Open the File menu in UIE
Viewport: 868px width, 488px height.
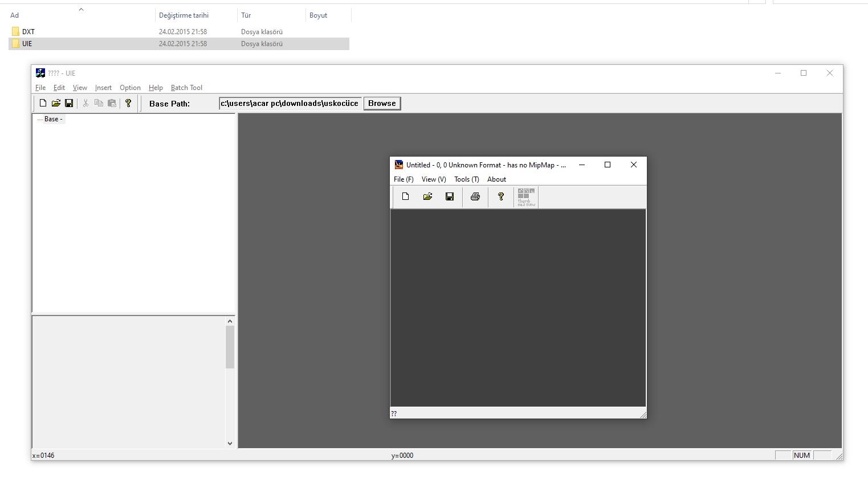[40, 88]
